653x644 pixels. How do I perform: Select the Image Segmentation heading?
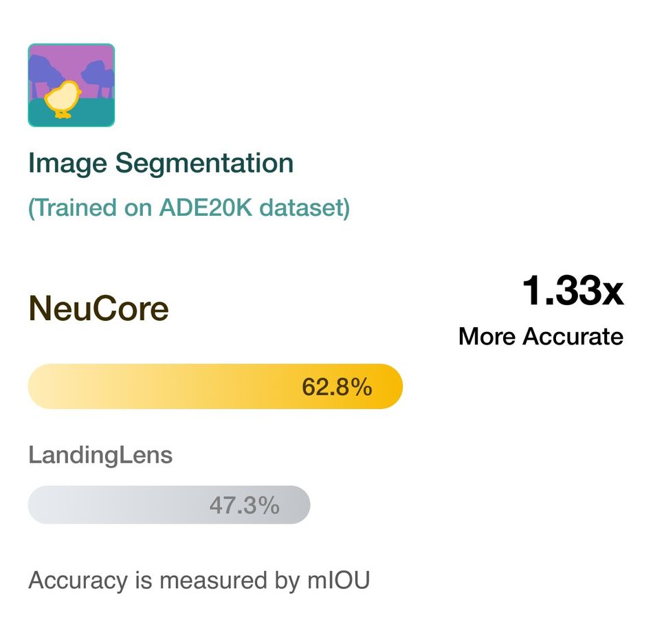coord(161,163)
